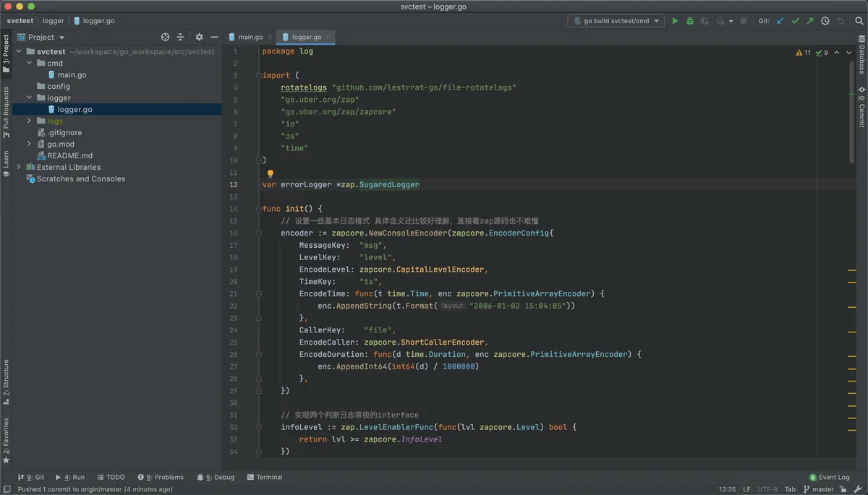Collapse the cmd folder
The height and width of the screenshot is (495, 868).
(30, 63)
